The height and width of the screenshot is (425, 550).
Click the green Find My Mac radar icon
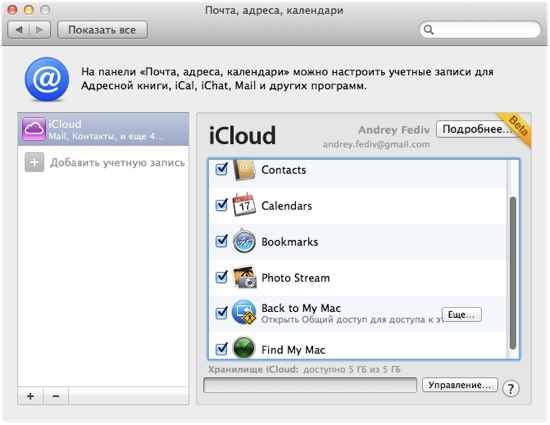pyautogui.click(x=244, y=348)
